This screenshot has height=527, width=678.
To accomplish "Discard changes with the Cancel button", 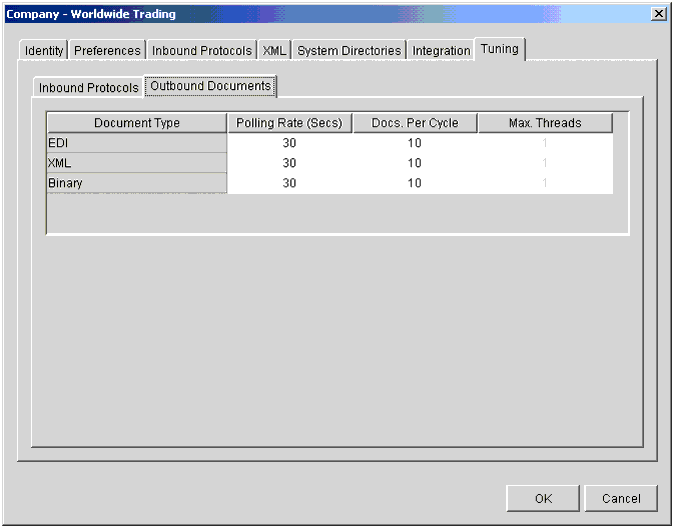I will [x=621, y=498].
